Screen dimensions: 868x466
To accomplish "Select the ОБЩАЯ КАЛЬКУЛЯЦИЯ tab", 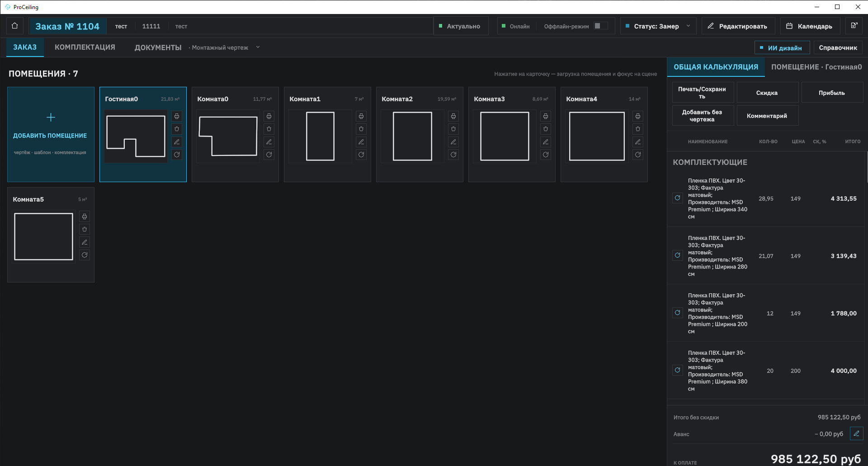I will [x=716, y=67].
